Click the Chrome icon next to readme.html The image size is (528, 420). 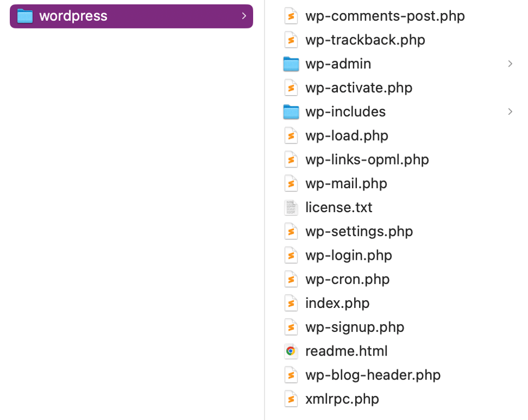point(291,351)
